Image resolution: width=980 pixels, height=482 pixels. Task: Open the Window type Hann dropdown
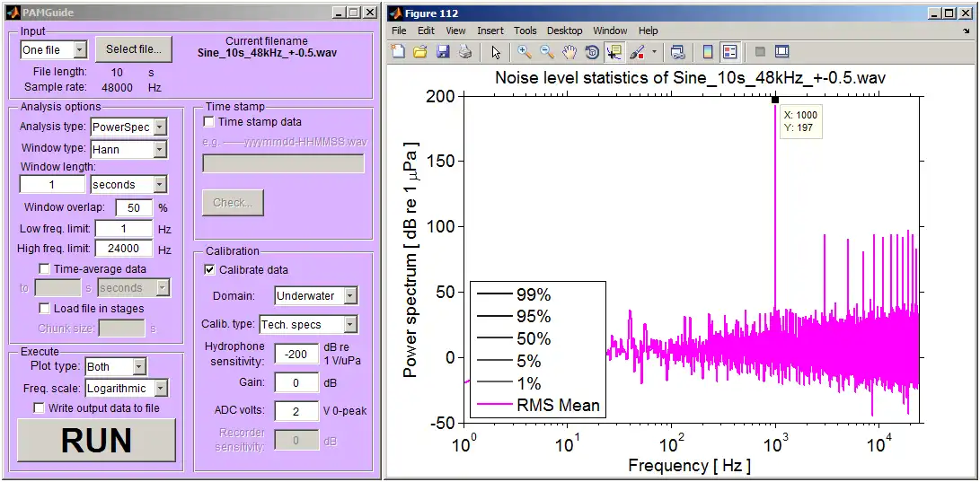(x=128, y=149)
